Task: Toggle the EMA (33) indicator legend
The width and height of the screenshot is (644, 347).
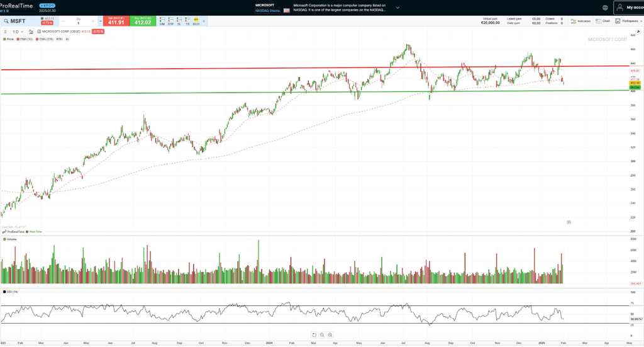Action: click(25, 39)
